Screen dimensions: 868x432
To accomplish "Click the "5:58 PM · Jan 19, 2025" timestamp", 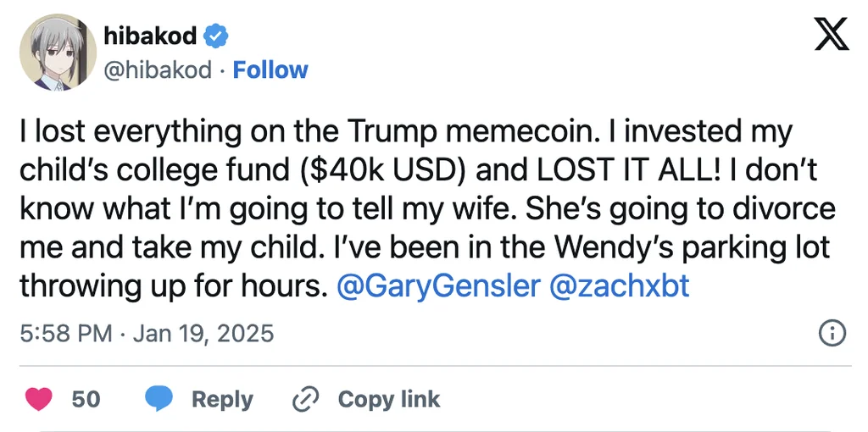I will 147,333.
